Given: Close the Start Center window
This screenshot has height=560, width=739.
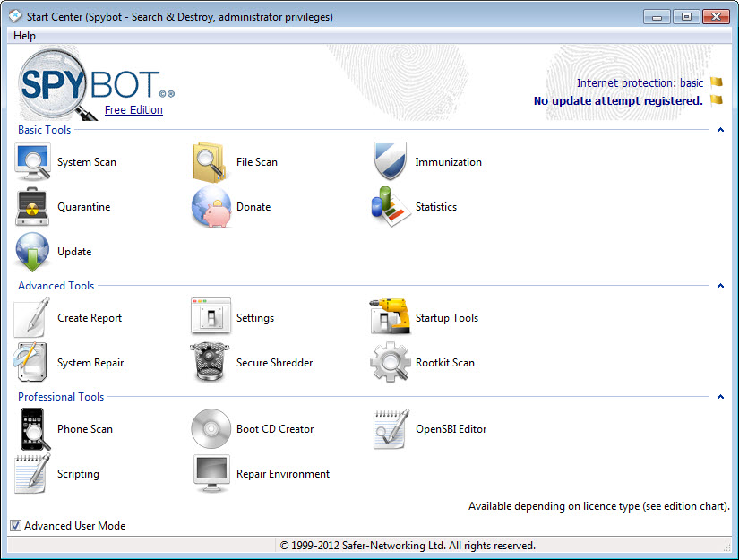Looking at the screenshot, I should coord(716,17).
